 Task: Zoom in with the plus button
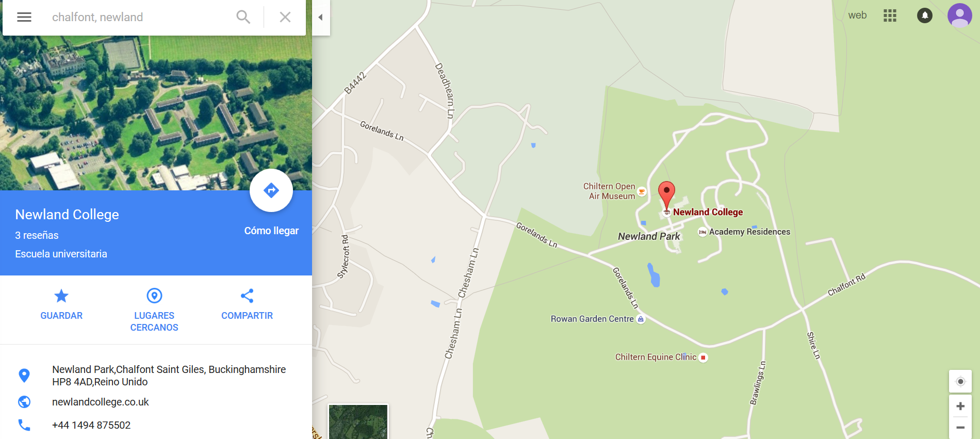coord(960,407)
